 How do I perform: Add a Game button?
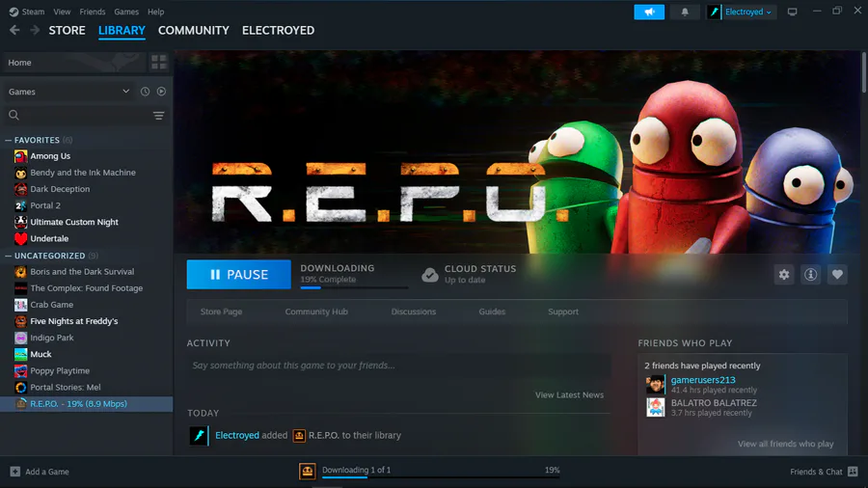click(40, 472)
